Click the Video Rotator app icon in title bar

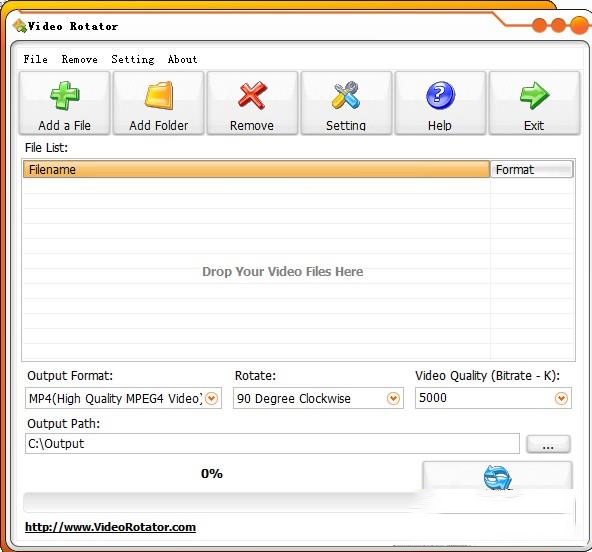[x=19, y=26]
